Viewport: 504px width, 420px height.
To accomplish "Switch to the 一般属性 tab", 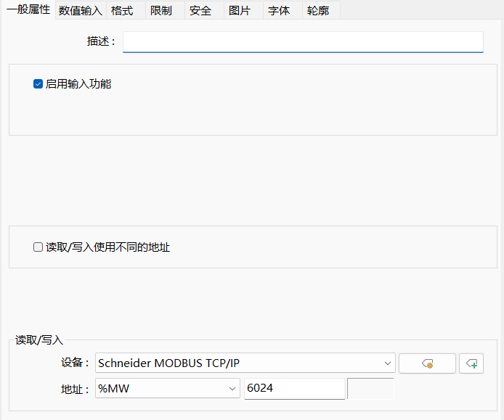I will (28, 9).
